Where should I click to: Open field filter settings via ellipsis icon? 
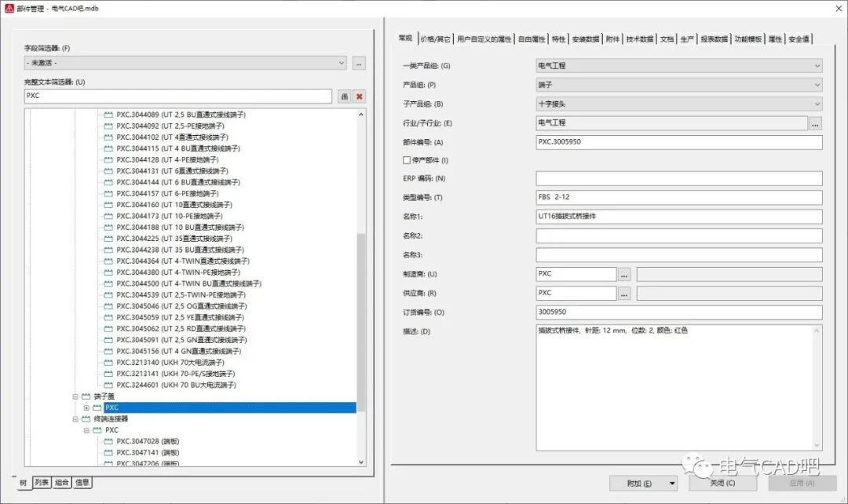(359, 63)
